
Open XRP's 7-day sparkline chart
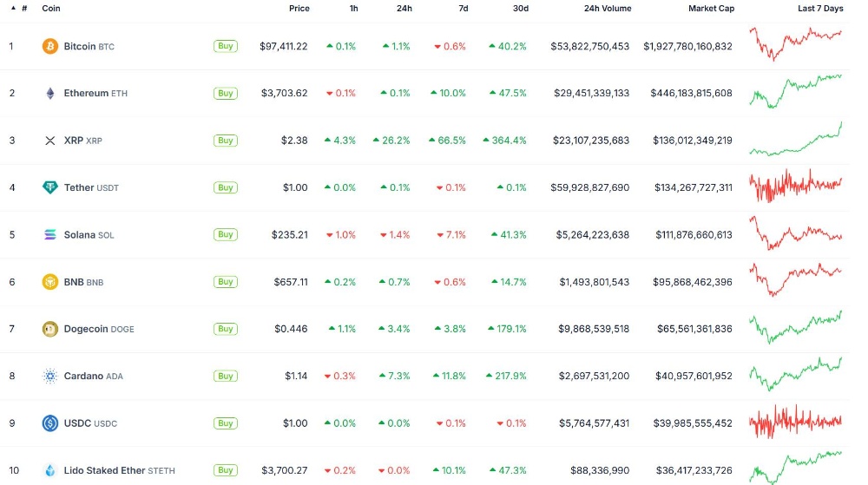point(795,138)
